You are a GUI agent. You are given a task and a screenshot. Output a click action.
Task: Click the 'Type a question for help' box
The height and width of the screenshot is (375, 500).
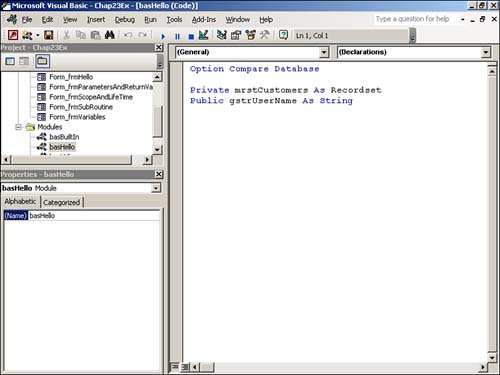coord(413,19)
